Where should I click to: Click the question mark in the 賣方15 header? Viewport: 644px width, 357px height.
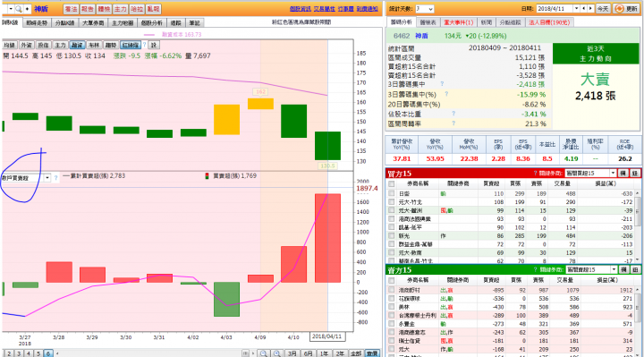point(535,270)
